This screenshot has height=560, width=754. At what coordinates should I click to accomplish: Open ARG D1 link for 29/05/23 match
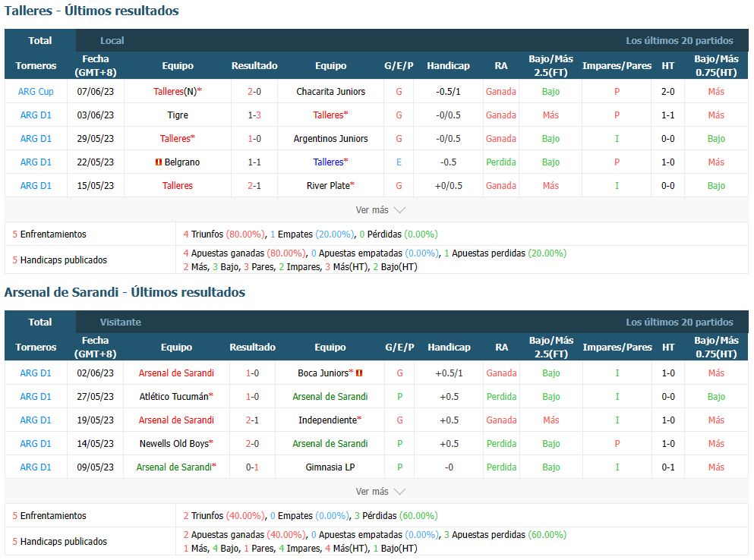pyautogui.click(x=36, y=138)
